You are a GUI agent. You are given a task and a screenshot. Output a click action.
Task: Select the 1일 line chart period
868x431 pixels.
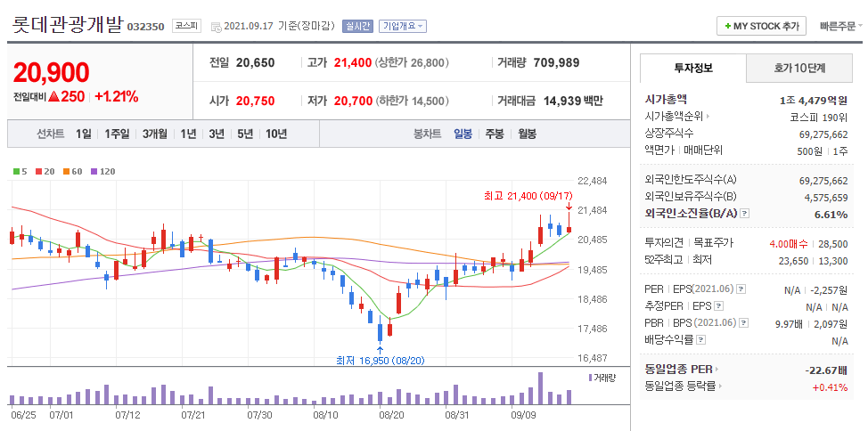(x=84, y=134)
